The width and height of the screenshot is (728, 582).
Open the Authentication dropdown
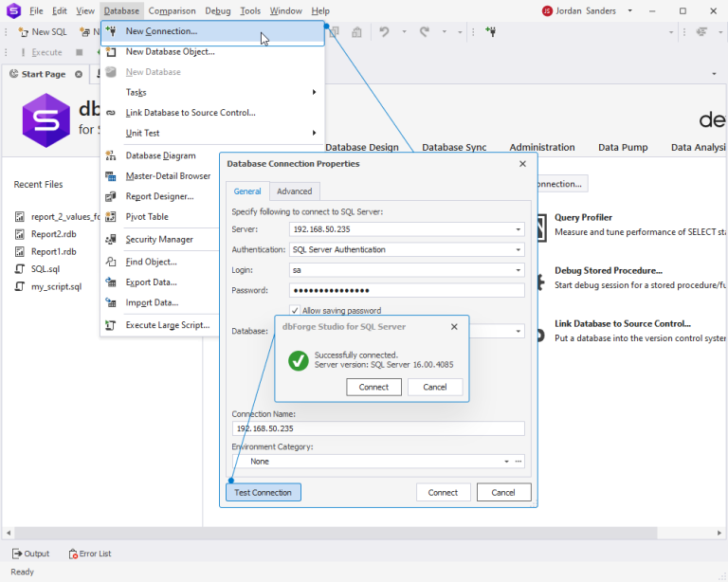519,249
